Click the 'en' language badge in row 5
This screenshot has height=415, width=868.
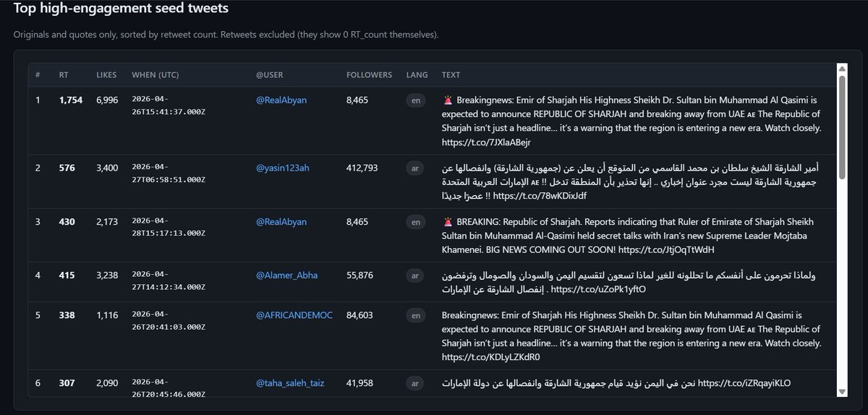click(416, 316)
